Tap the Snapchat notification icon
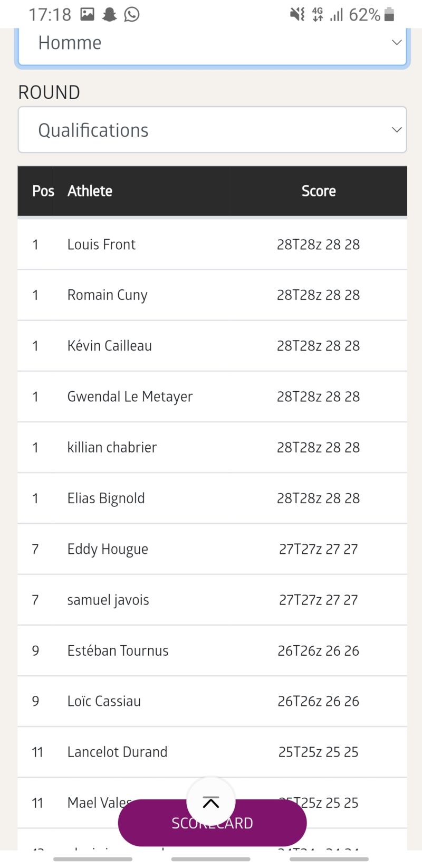Viewport: 422px width, 868px height. (x=109, y=14)
